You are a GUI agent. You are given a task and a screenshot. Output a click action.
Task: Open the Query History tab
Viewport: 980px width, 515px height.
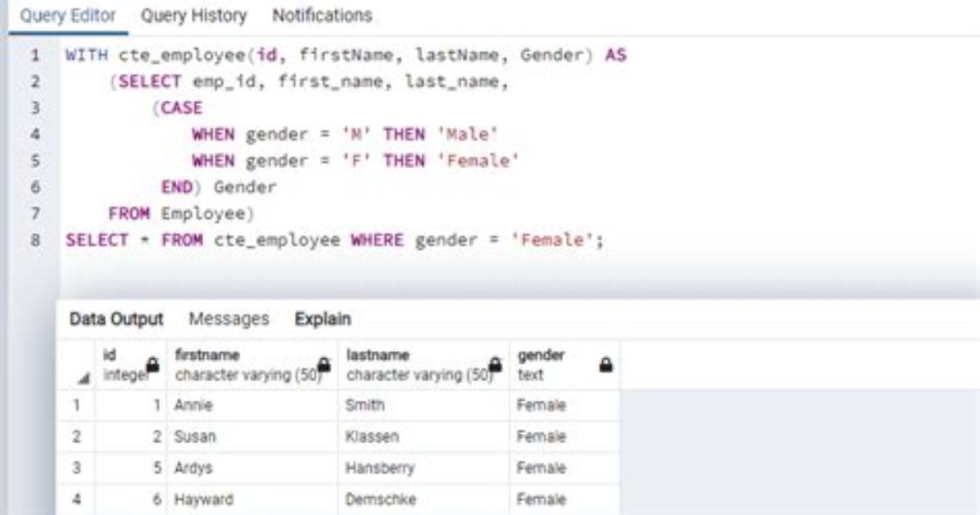pos(193,16)
